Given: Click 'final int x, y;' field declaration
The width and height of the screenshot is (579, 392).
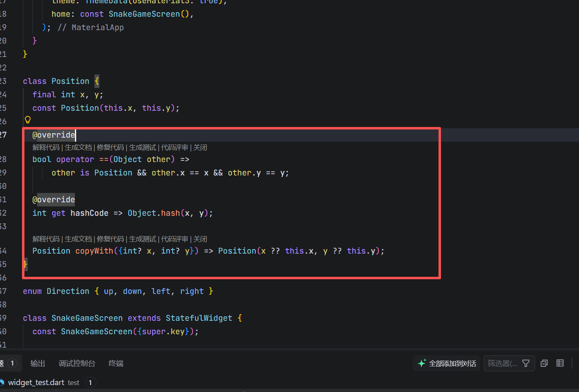Looking at the screenshot, I should [x=68, y=94].
